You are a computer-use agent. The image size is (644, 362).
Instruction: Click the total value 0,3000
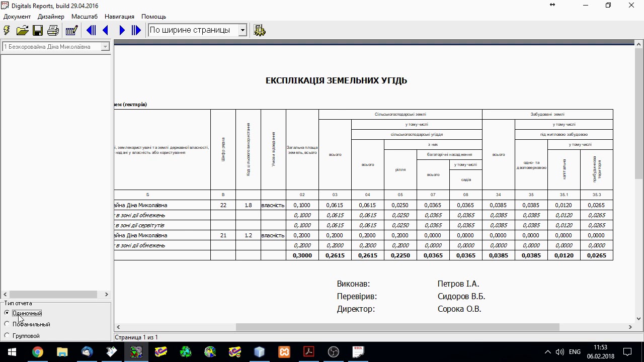pyautogui.click(x=302, y=255)
